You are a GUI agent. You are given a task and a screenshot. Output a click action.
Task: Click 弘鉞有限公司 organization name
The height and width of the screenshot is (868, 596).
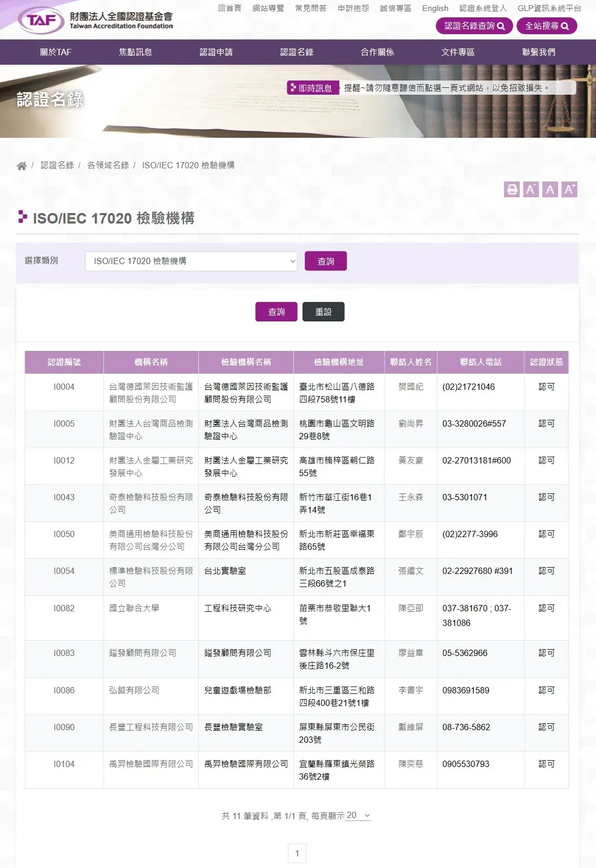(134, 691)
